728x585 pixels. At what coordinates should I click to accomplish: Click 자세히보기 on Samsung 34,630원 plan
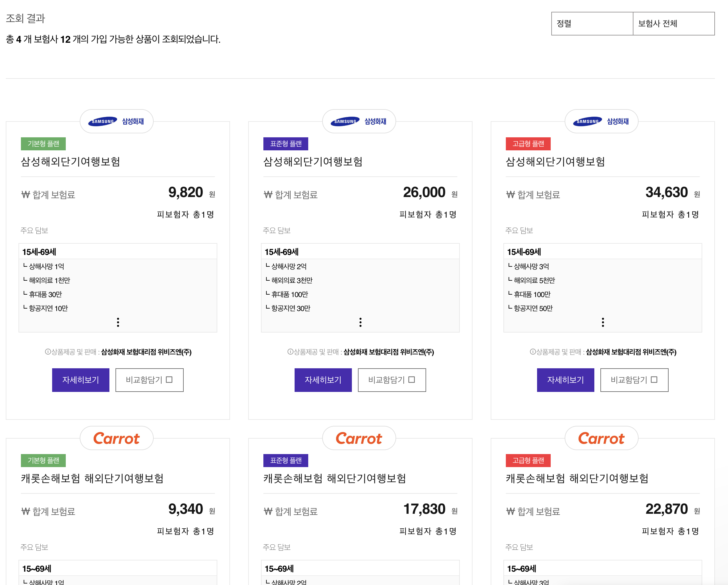click(x=565, y=380)
